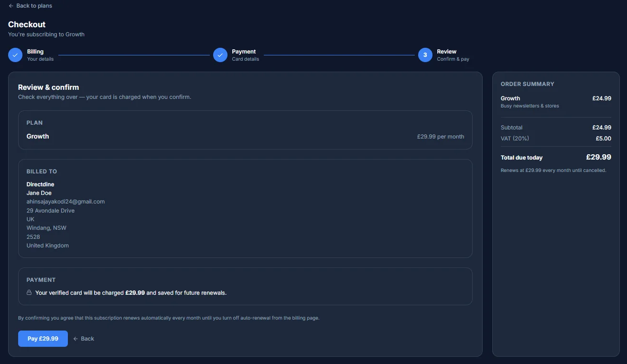
Task: Click the £29.99 per month price
Action: 441,136
